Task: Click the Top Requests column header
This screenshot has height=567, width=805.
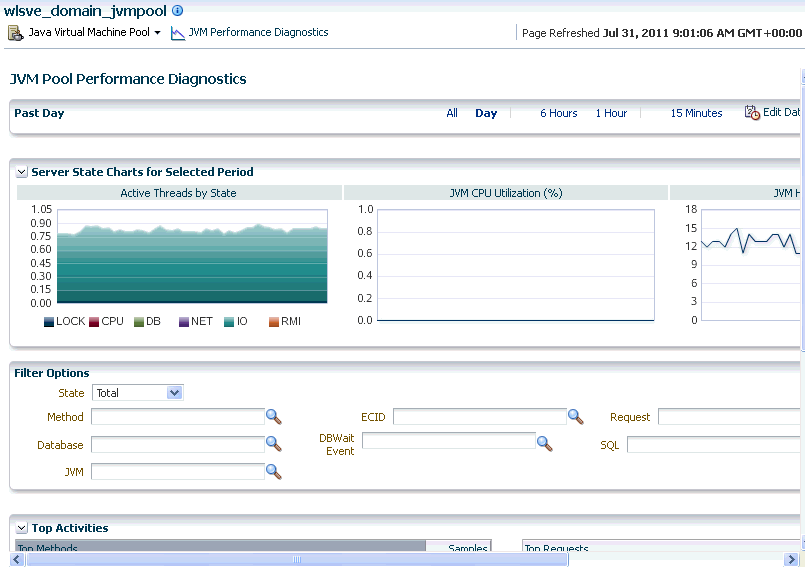Action: coord(661,546)
